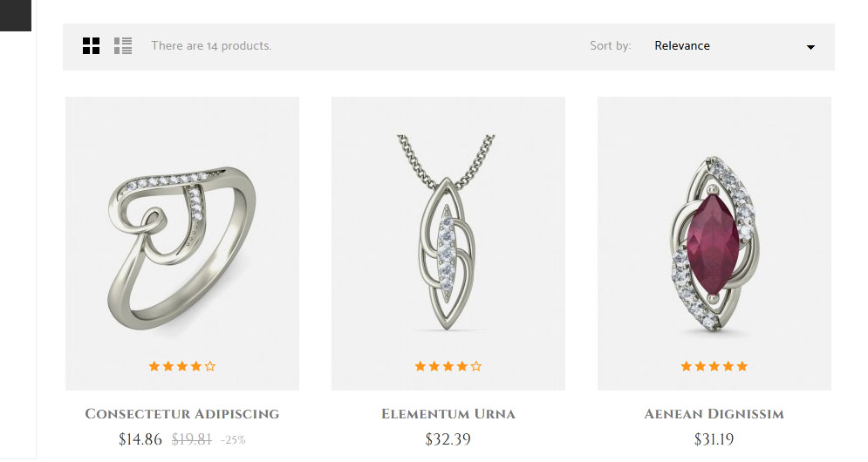Switch to list view layout
Screen dimensions: 868x462
(123, 46)
